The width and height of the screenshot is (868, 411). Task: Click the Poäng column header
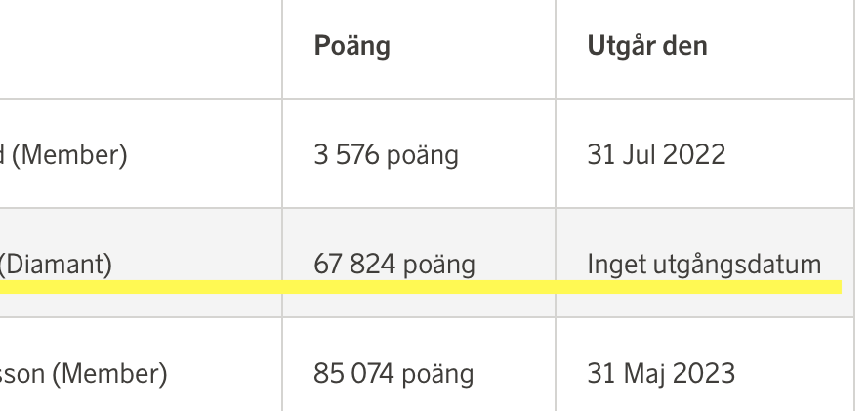click(351, 46)
